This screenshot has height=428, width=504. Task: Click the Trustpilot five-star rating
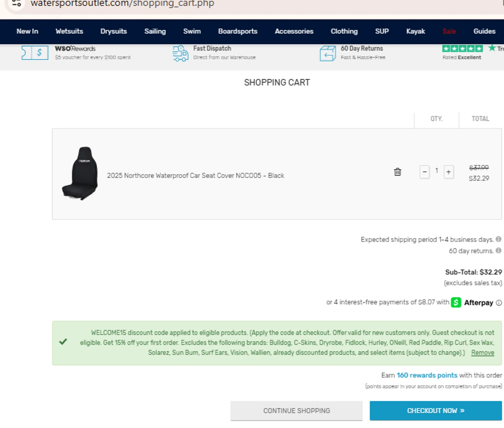pos(462,49)
